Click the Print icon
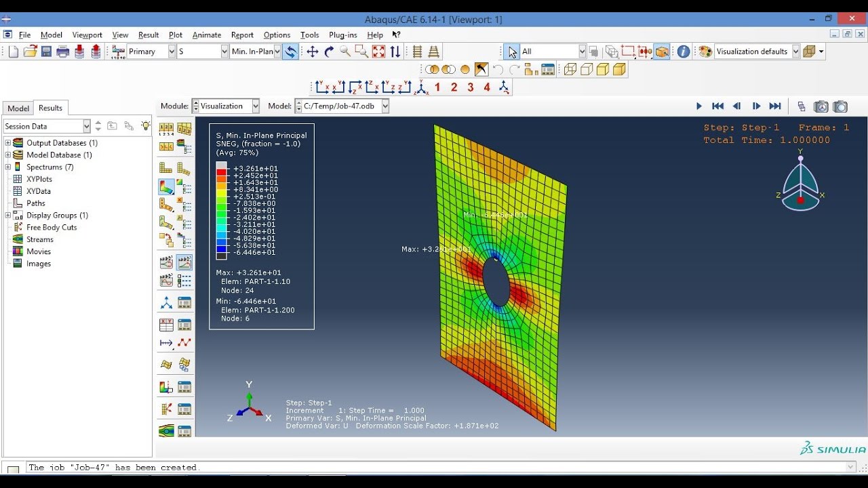 coord(62,52)
